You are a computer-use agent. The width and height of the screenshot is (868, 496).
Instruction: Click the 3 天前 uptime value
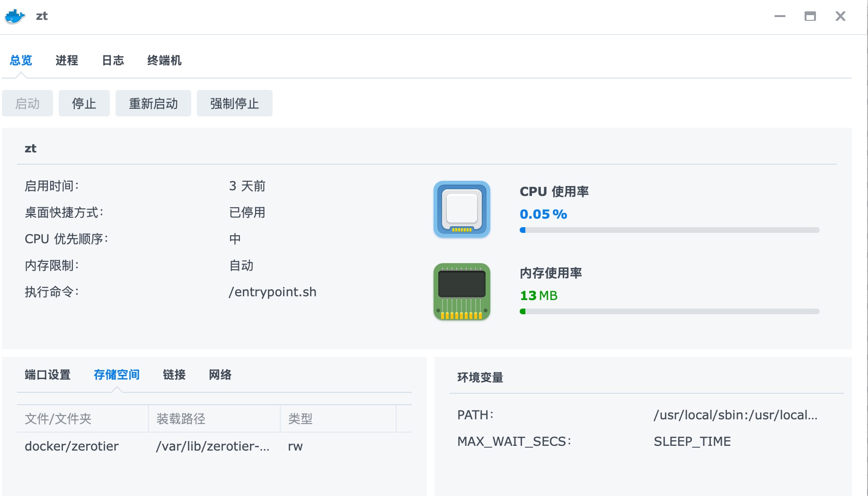pyautogui.click(x=247, y=186)
